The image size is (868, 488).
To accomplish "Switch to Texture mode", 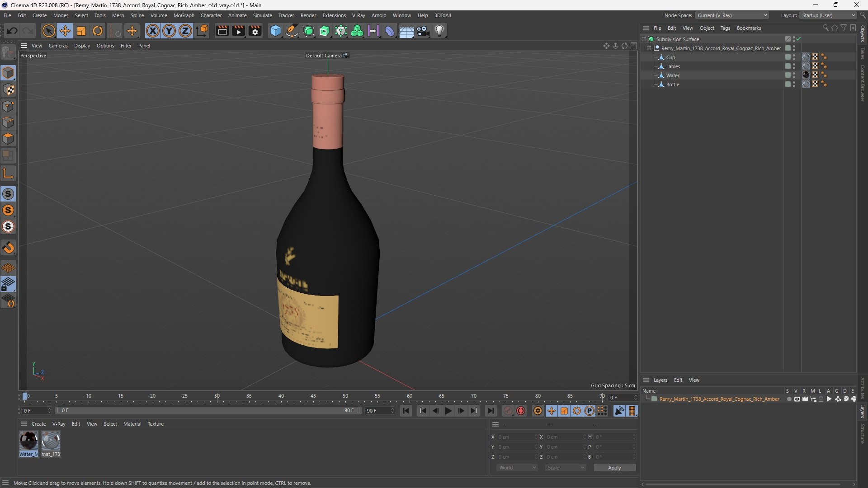I will pyautogui.click(x=8, y=89).
